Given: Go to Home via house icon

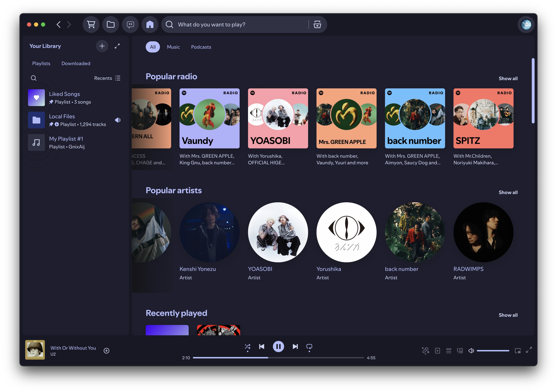Looking at the screenshot, I should (x=150, y=24).
